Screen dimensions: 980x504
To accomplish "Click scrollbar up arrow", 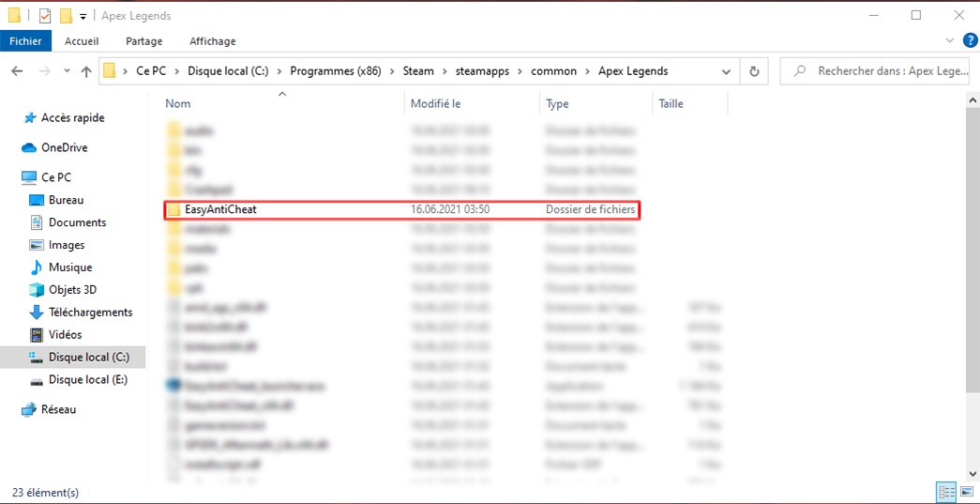I will [972, 100].
